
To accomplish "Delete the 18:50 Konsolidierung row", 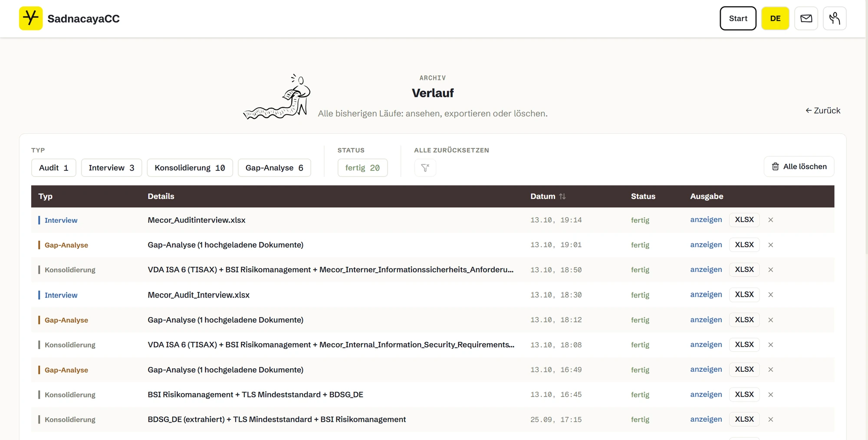I will [x=770, y=270].
